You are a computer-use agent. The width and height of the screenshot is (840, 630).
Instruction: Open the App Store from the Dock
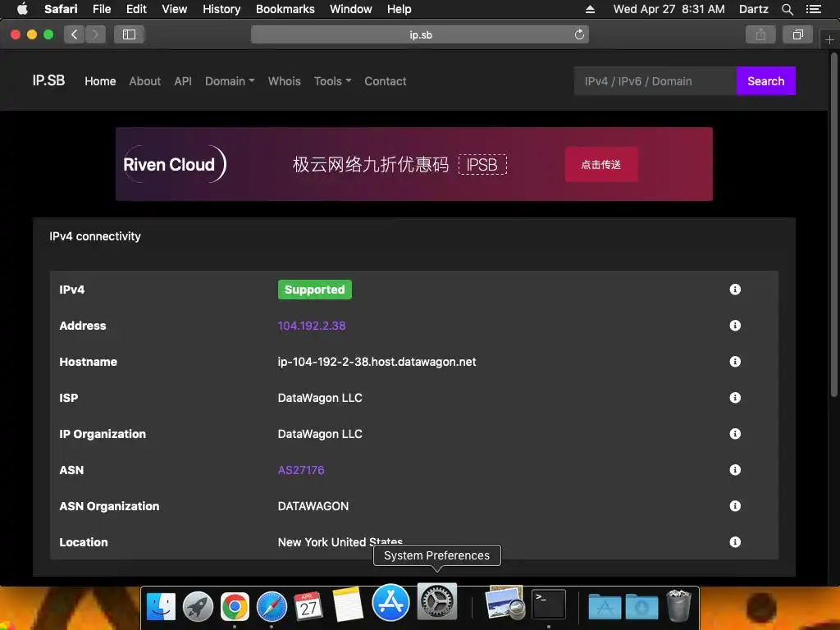coord(390,602)
